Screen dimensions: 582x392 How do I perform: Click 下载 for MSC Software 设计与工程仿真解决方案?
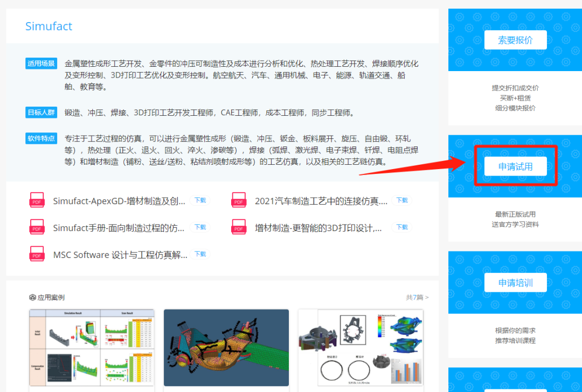click(200, 254)
